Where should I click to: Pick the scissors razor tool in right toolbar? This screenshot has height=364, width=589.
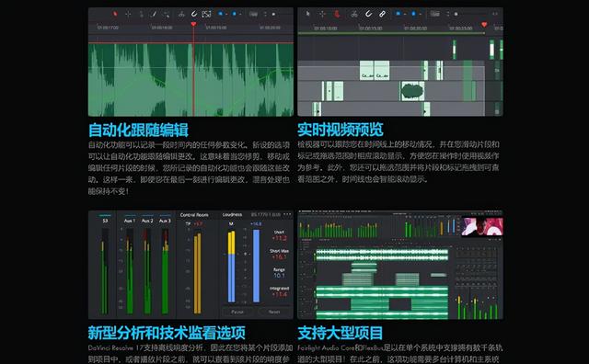click(x=353, y=14)
